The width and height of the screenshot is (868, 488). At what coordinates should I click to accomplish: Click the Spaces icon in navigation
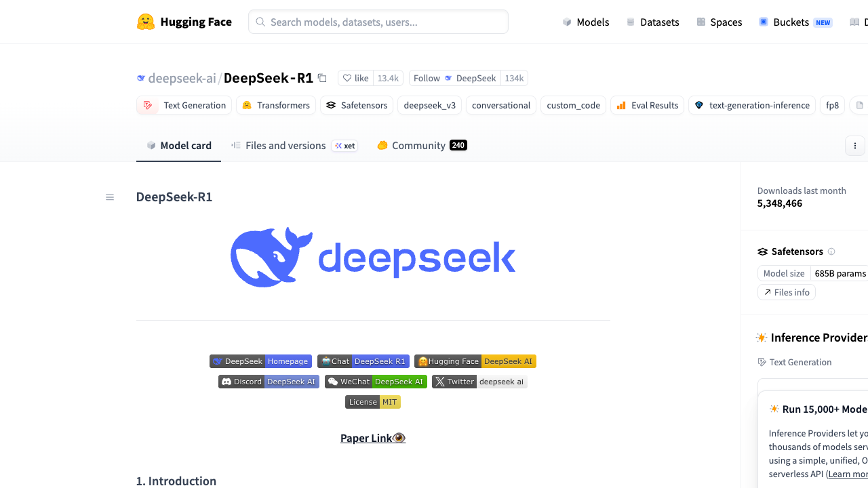pos(701,22)
